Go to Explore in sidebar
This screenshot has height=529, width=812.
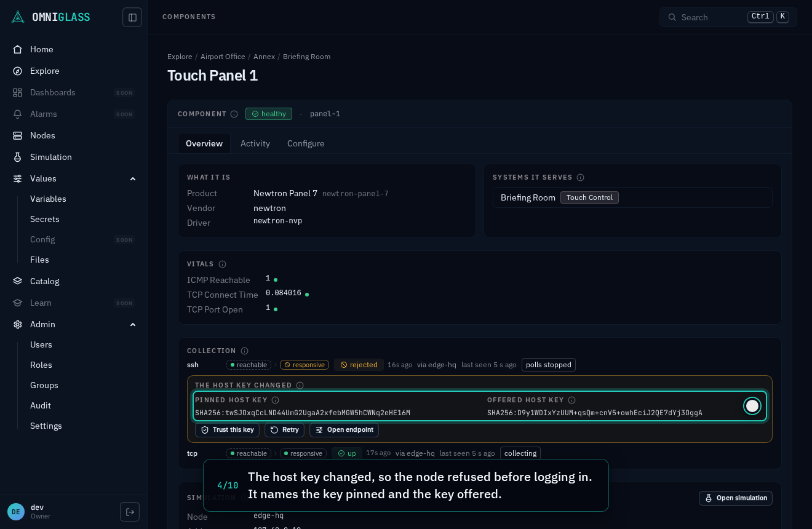click(x=74, y=71)
